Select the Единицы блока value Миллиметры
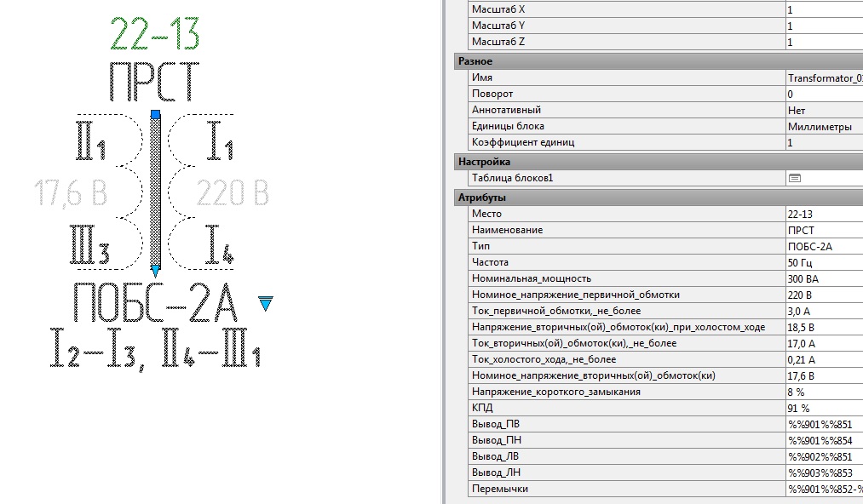 (x=823, y=126)
